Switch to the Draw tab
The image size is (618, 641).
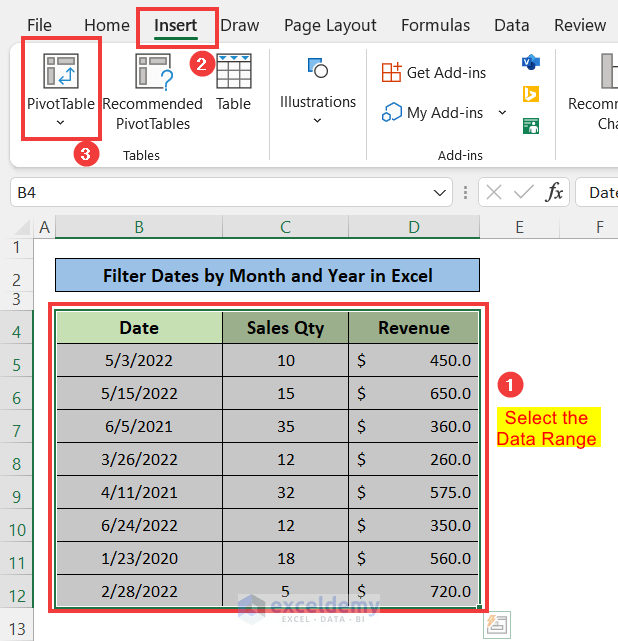tap(240, 25)
